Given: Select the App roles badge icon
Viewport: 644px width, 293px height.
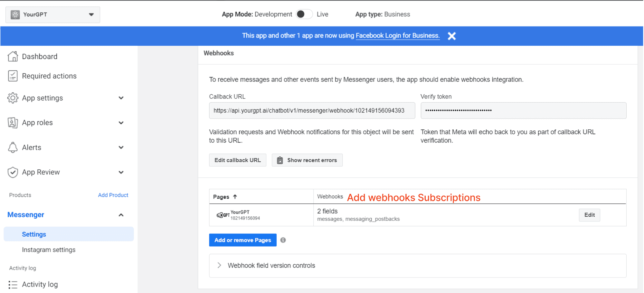Looking at the screenshot, I should (13, 122).
